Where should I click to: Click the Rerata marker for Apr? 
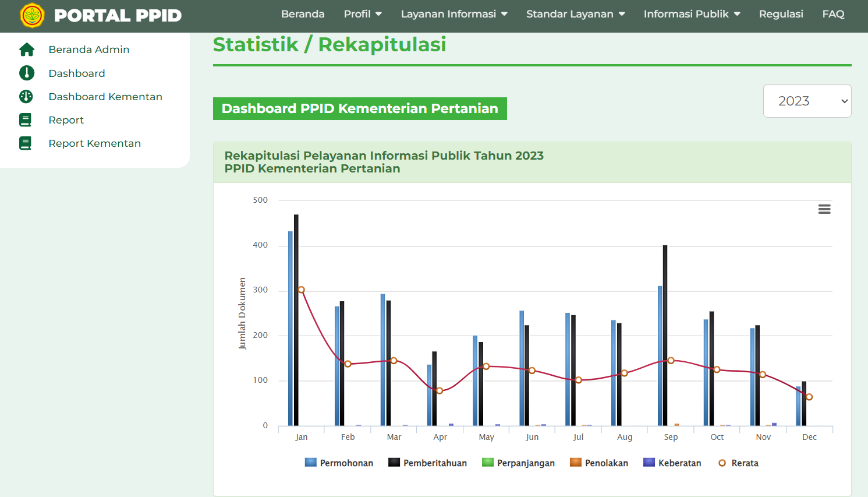(440, 390)
